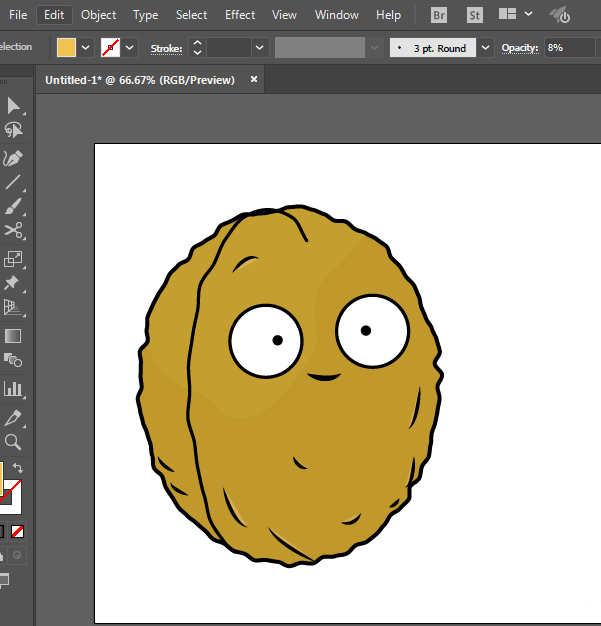Open Adobe Bridge with the Br icon
This screenshot has width=601, height=626.
439,15
